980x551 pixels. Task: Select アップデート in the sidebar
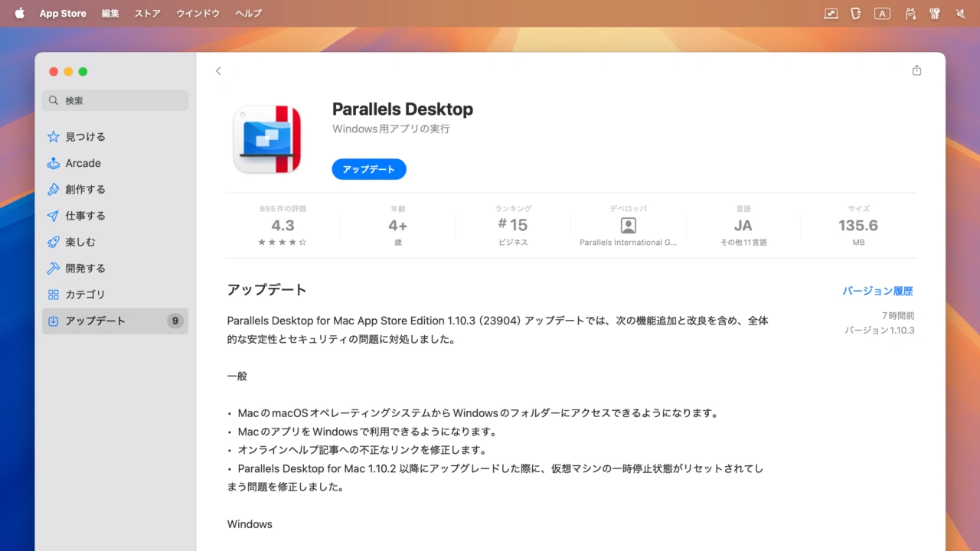pos(95,321)
